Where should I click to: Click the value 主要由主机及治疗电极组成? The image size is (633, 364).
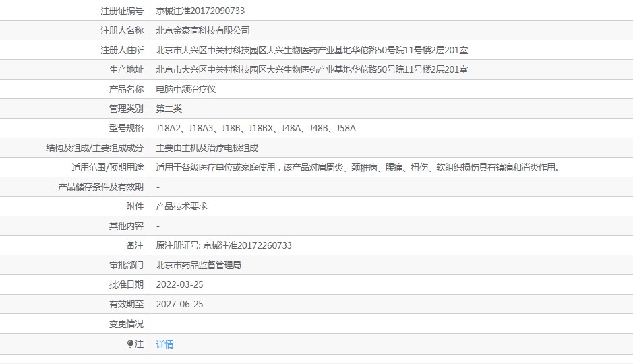[x=207, y=148]
